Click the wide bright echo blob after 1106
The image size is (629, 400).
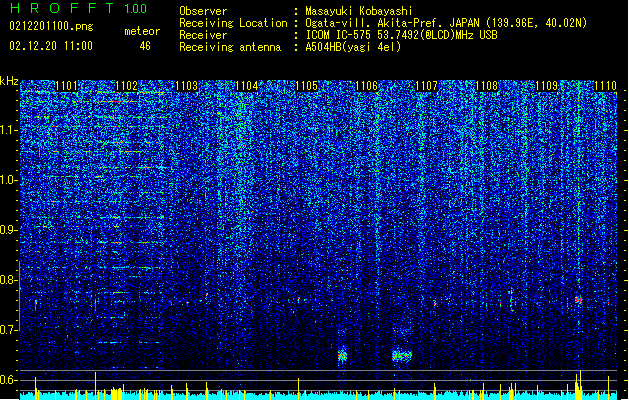[402, 355]
